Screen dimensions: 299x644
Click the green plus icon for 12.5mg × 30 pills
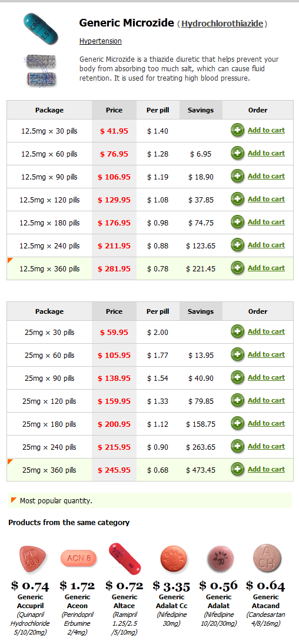[x=237, y=131]
